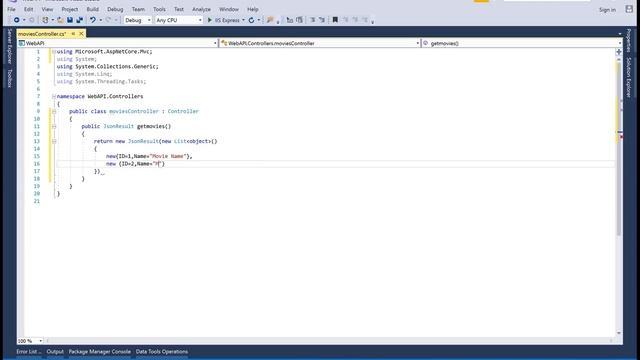Open the WebAPI.Controllers.moviesController type dropdown
This screenshot has width=640, height=360.
[320, 43]
